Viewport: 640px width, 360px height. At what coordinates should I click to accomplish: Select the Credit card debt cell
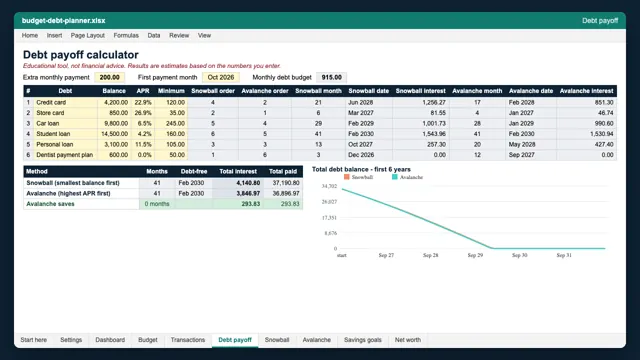(x=65, y=102)
